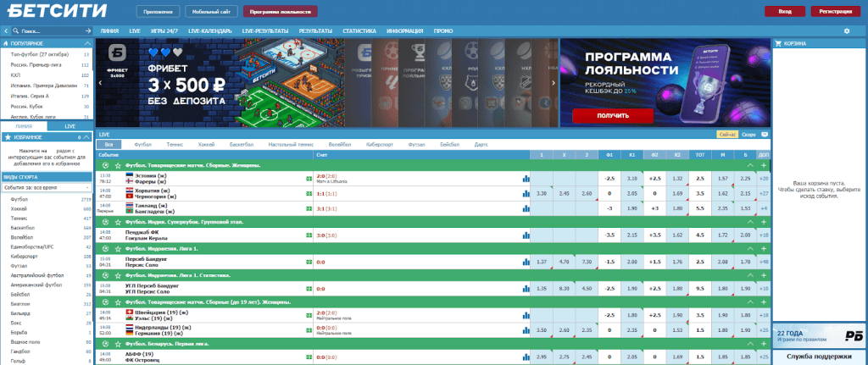Collapse Индия. Суперкубок group with chevron

click(x=751, y=222)
